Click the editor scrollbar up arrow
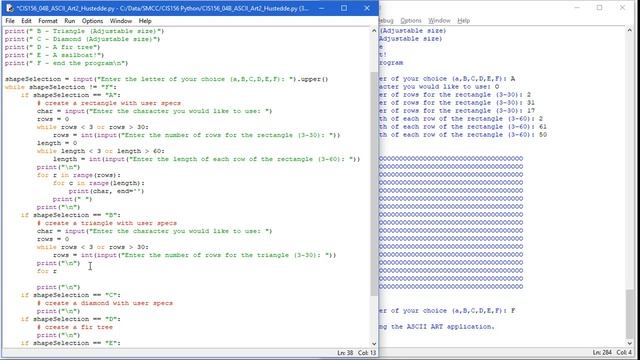 [x=374, y=31]
